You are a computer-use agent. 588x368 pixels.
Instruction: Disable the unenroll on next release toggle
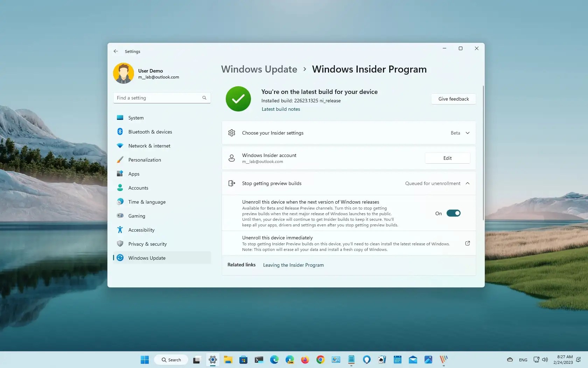click(x=453, y=213)
